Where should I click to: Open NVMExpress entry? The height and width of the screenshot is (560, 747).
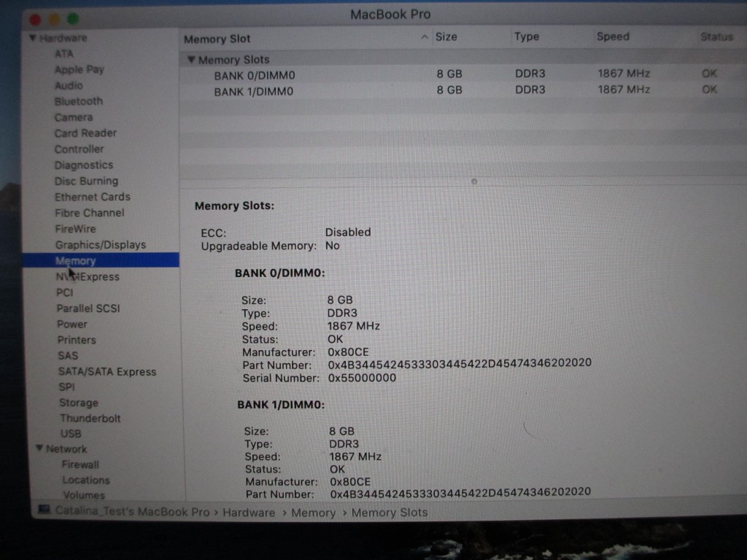pos(88,276)
